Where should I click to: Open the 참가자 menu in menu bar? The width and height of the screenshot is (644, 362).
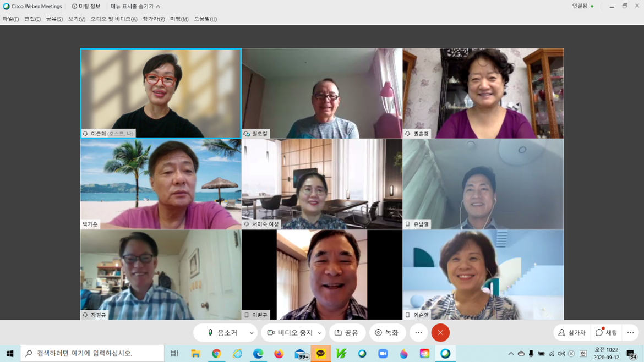(x=154, y=19)
